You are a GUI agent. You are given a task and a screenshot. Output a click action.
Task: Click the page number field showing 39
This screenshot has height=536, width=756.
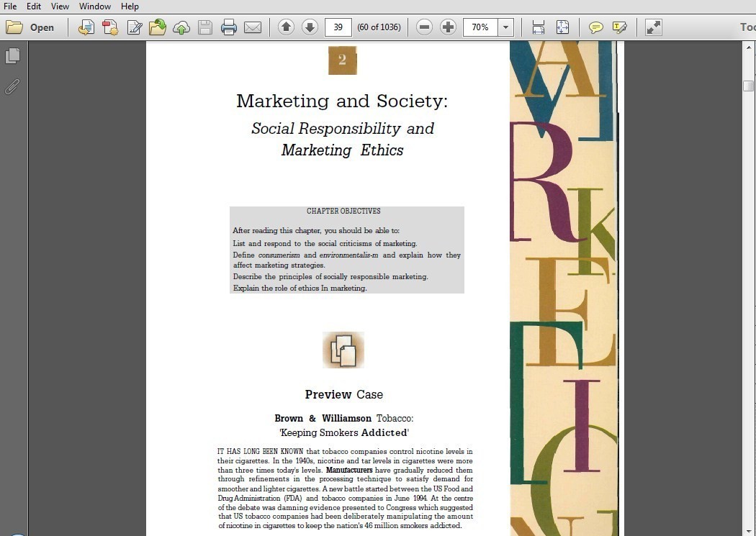pyautogui.click(x=338, y=27)
